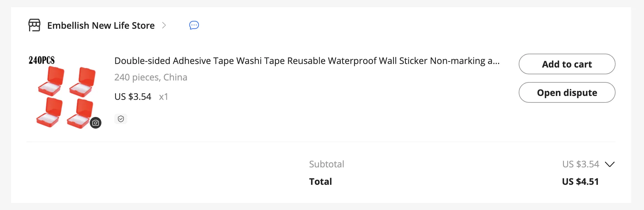
Task: Add the adhesive tape to cart
Action: coord(567,64)
